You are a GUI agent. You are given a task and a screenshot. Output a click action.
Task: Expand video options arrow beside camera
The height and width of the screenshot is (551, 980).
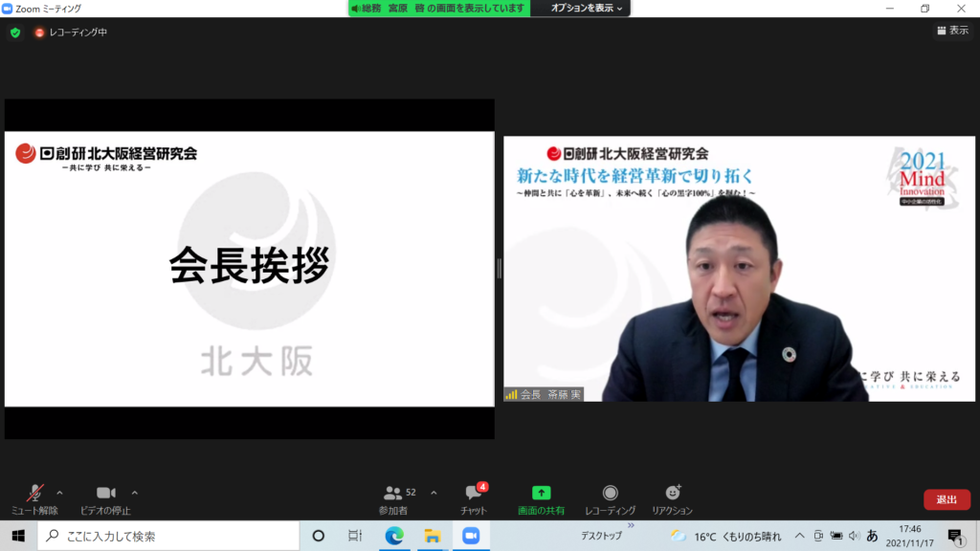tap(134, 493)
